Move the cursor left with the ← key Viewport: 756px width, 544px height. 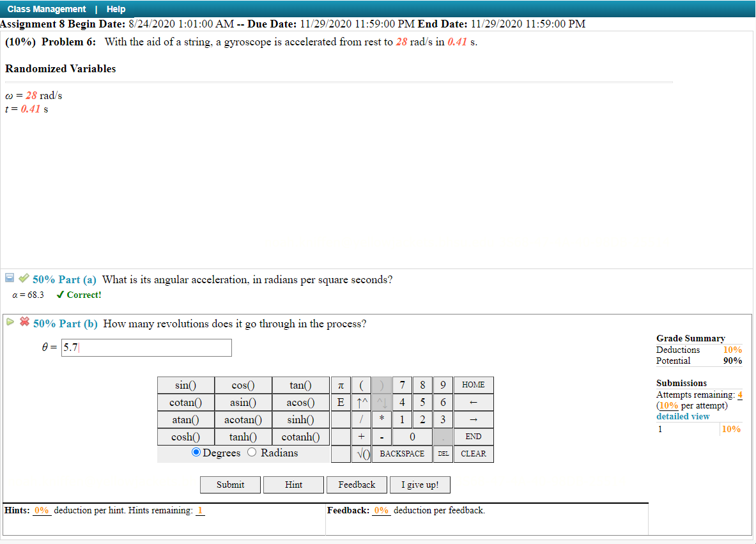(x=474, y=402)
